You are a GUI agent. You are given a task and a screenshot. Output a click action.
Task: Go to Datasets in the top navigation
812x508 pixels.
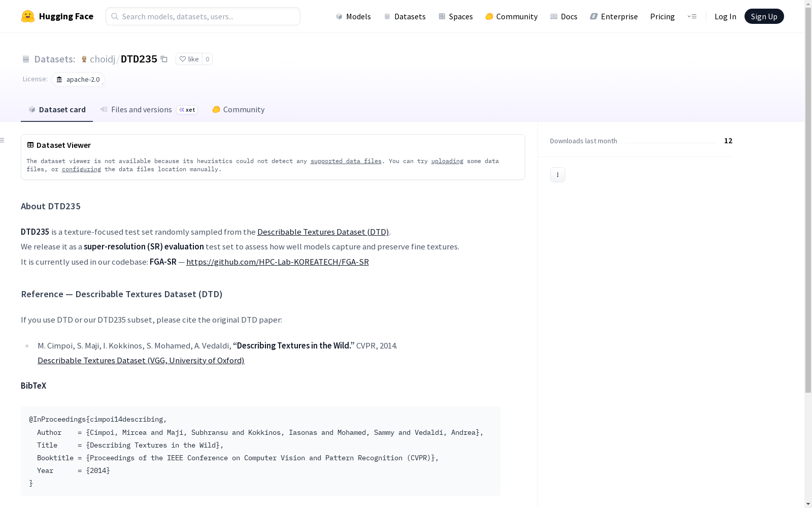click(404, 16)
